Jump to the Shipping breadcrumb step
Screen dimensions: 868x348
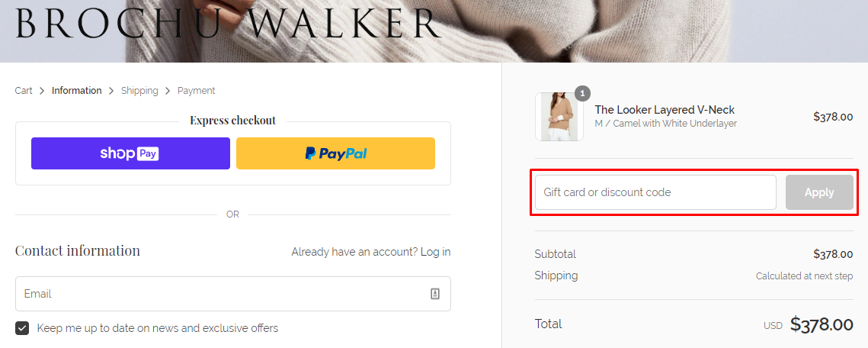pyautogui.click(x=139, y=90)
